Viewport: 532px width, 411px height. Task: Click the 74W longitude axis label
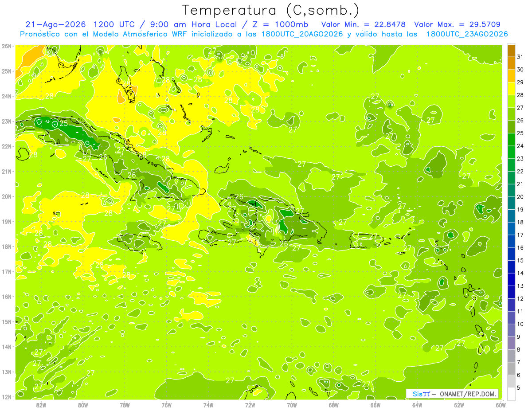pyautogui.click(x=208, y=405)
